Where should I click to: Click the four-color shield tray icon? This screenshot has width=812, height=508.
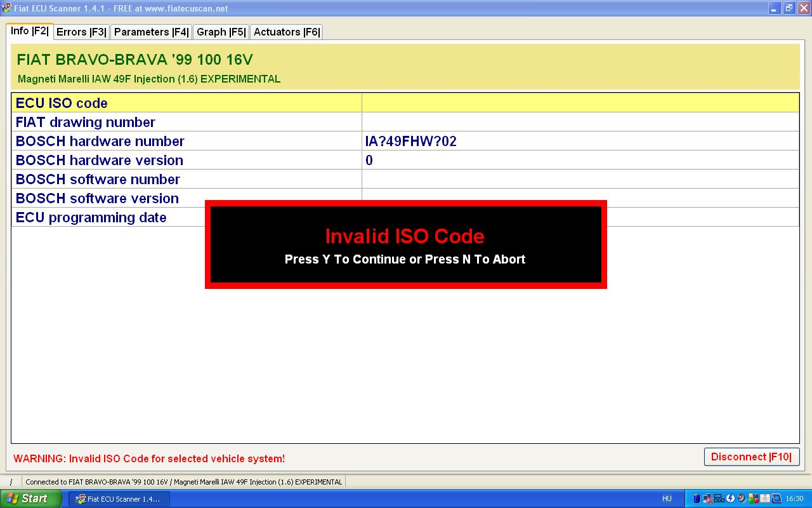coord(752,499)
